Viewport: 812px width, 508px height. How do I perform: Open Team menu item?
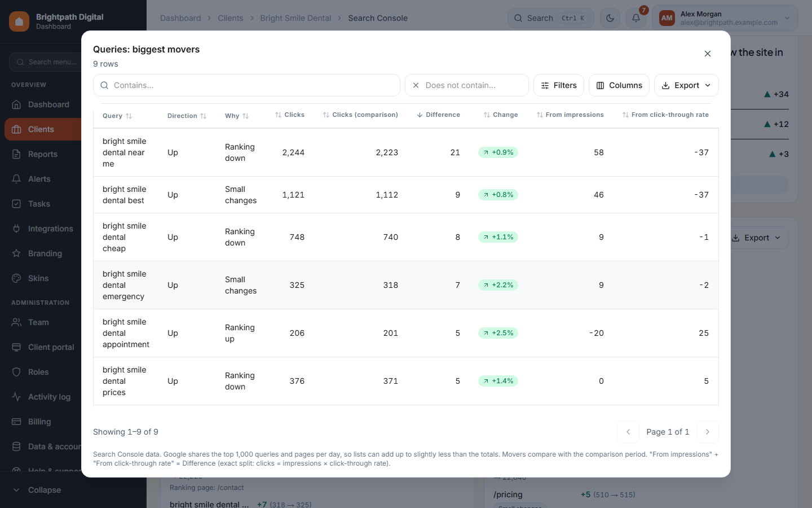(43, 322)
